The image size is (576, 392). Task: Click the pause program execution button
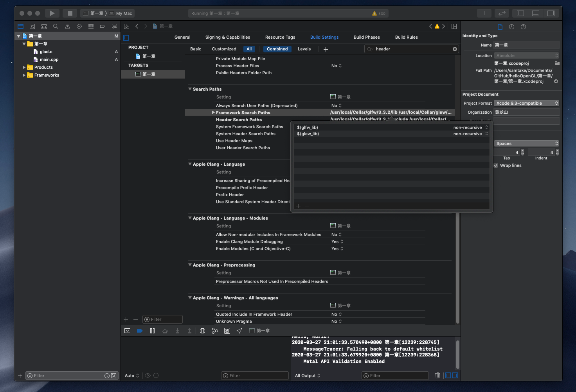pyautogui.click(x=152, y=331)
